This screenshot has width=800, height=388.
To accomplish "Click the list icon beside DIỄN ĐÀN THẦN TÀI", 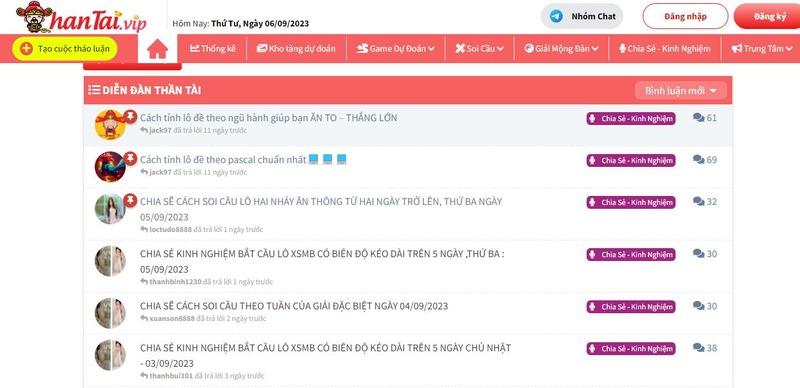I will tap(94, 90).
